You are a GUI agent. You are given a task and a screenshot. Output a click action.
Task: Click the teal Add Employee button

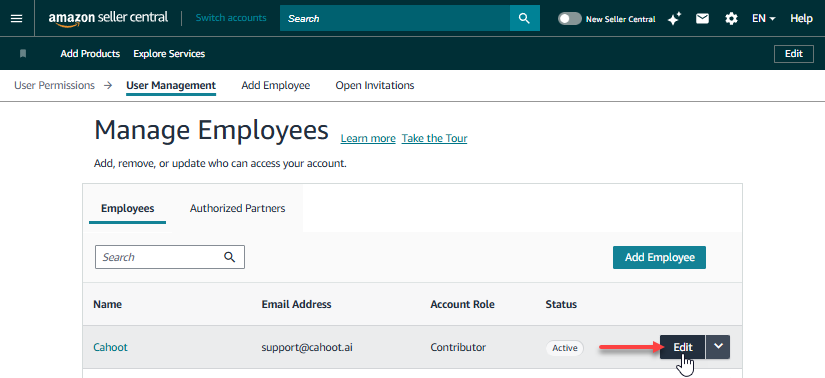tap(659, 257)
